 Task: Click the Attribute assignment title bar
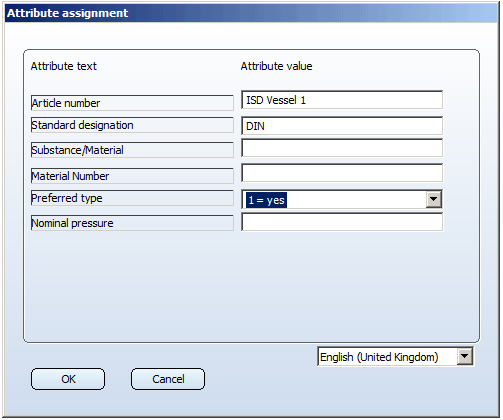click(x=251, y=13)
